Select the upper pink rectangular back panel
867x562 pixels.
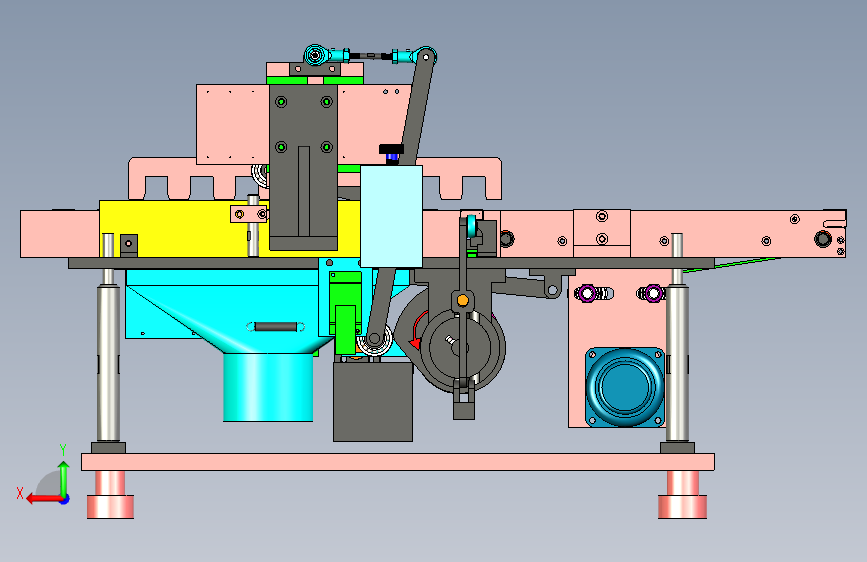click(232, 124)
